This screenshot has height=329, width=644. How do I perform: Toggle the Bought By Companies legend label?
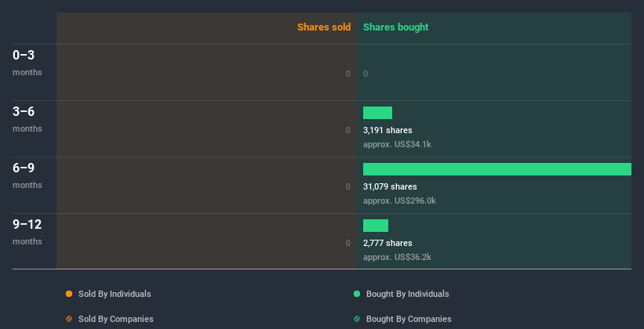click(409, 319)
